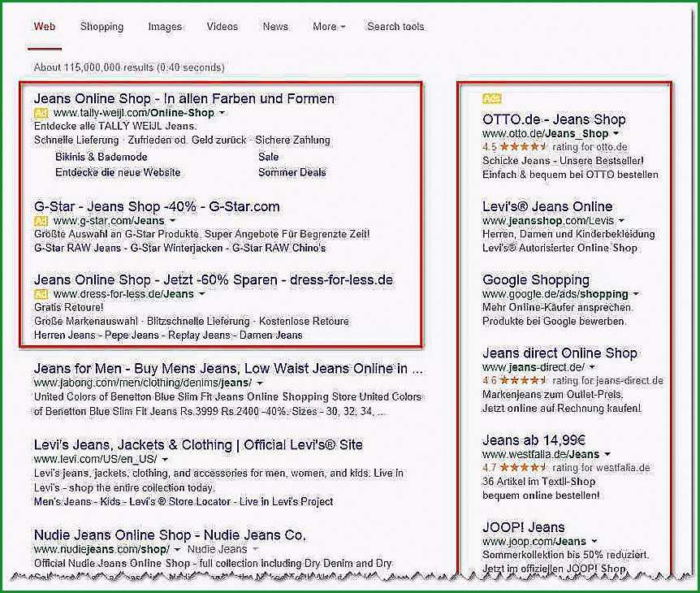Open 'Levi's Jeans, Jackets & Clothing' result
The image size is (700, 593).
pos(198,445)
